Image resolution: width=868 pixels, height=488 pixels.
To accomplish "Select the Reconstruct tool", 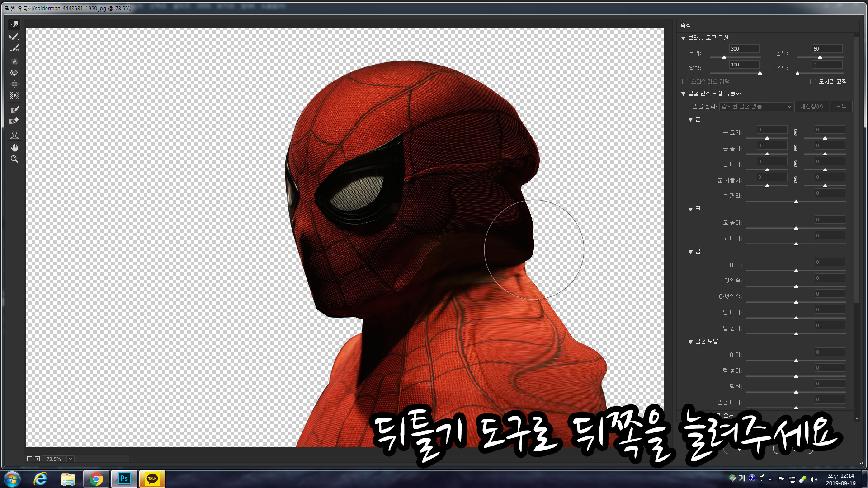I will [x=14, y=37].
